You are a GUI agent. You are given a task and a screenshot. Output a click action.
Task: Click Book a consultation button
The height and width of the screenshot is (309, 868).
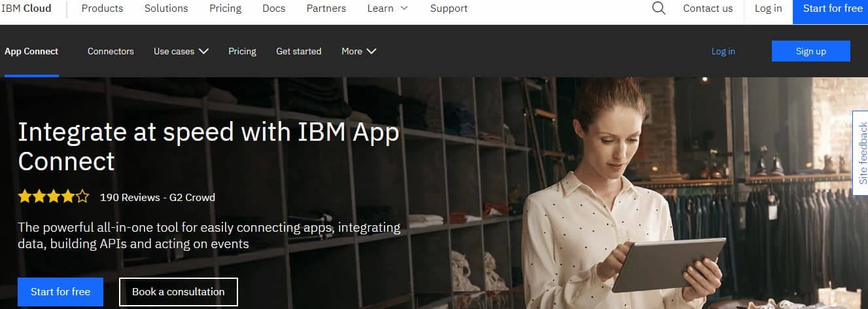(178, 292)
